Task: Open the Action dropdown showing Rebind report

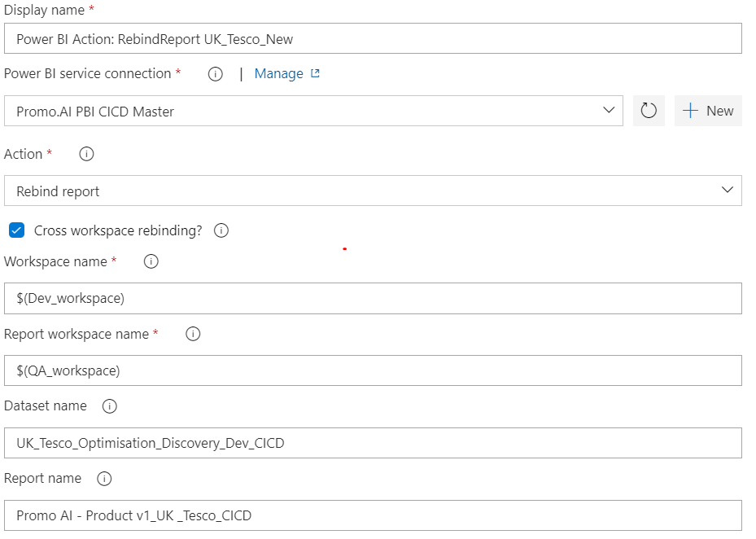Action: 728,190
